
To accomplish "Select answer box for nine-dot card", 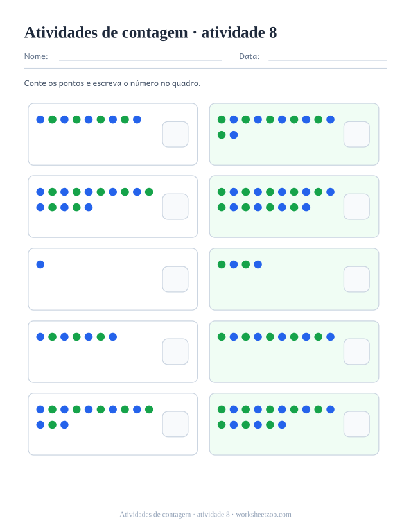I will point(175,134).
